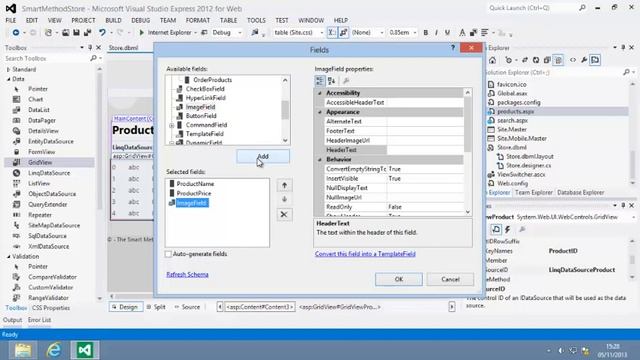
Task: Click the Add button in Fields dialog
Action: tap(263, 156)
